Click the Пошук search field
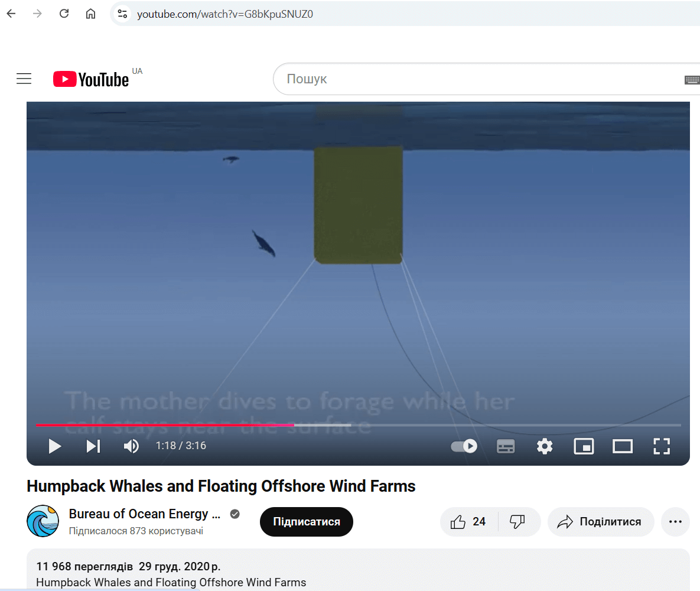 [473, 79]
